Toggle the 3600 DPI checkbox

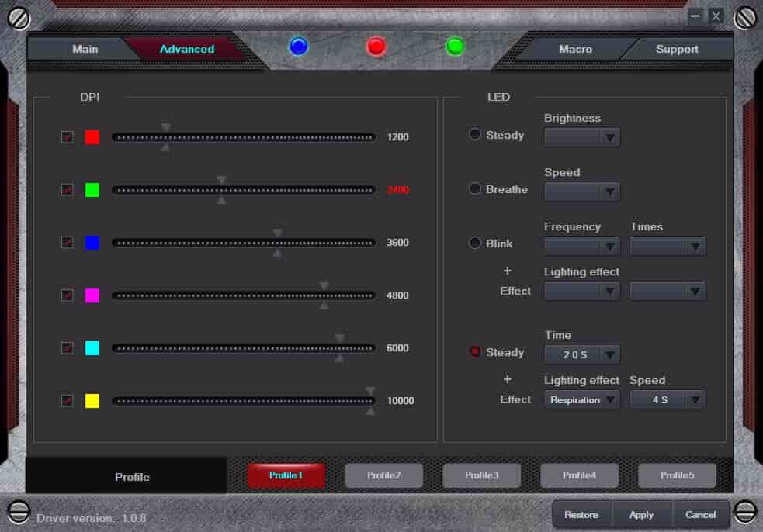[68, 242]
